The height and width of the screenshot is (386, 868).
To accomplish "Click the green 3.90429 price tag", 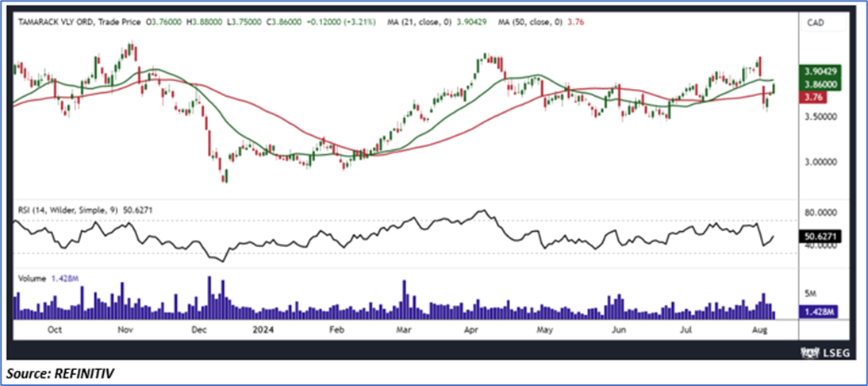I will 822,72.
